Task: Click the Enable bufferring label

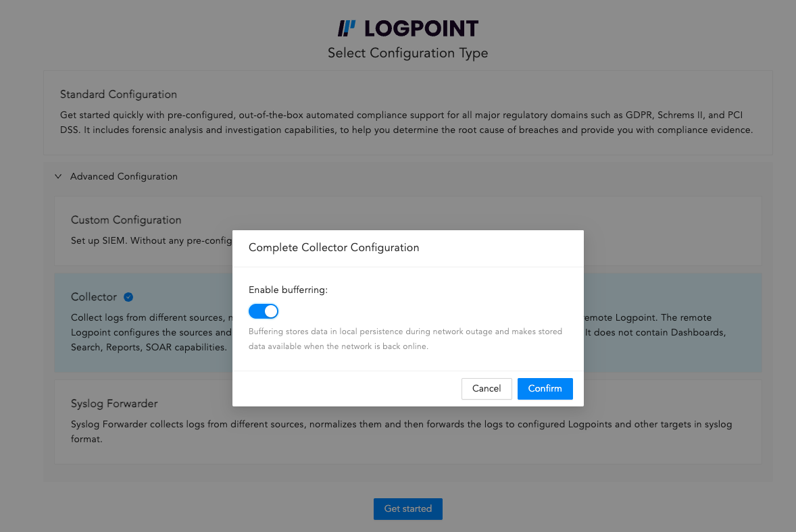Action: [x=288, y=290]
